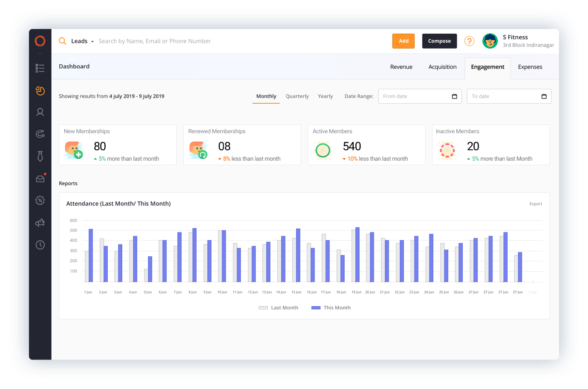Open the members profile sidebar icon
This screenshot has height=389, width=588.
(x=40, y=112)
